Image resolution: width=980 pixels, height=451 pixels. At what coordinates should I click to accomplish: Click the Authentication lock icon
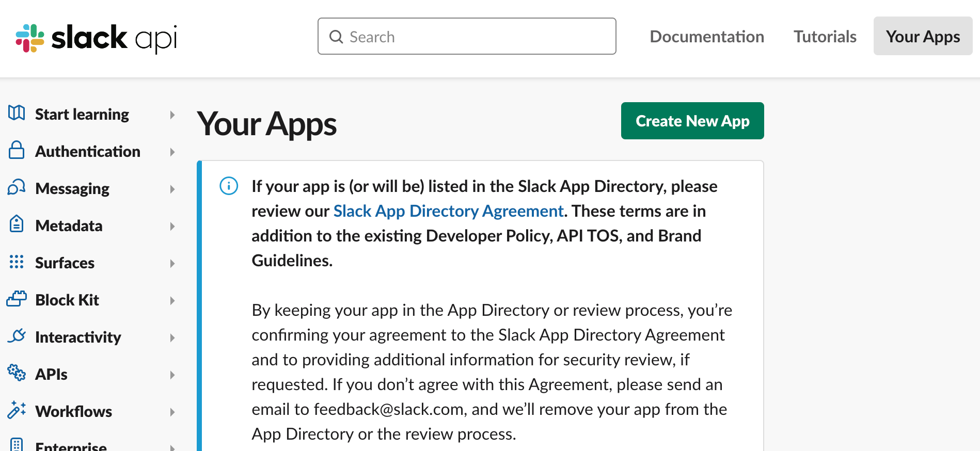point(17,150)
